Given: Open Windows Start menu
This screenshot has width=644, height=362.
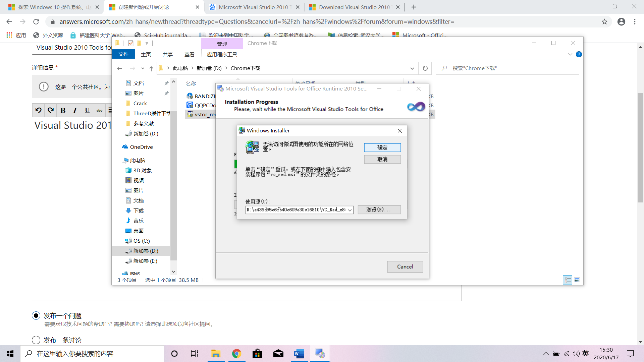Looking at the screenshot, I should click(x=10, y=354).
